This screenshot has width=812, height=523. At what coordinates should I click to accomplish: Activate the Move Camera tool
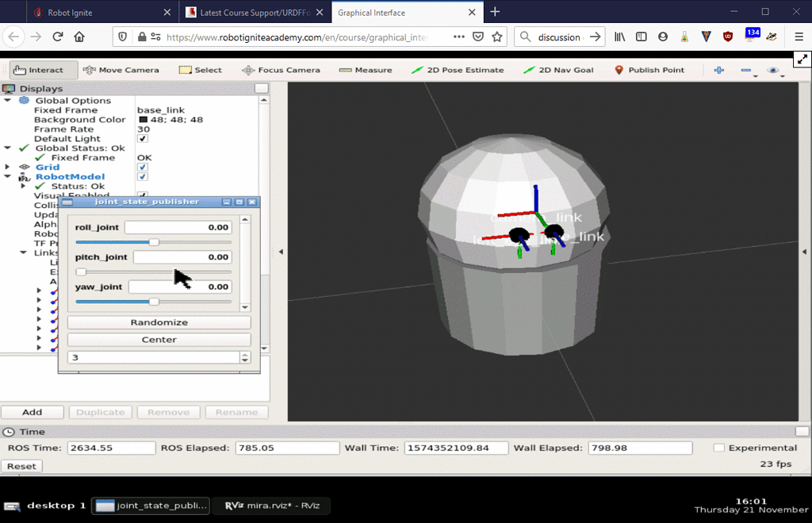pos(121,70)
